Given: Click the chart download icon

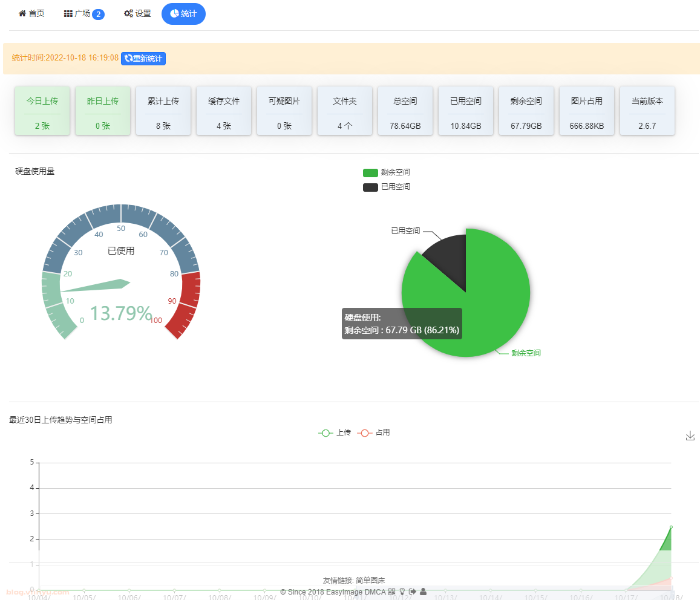Looking at the screenshot, I should pos(690,436).
